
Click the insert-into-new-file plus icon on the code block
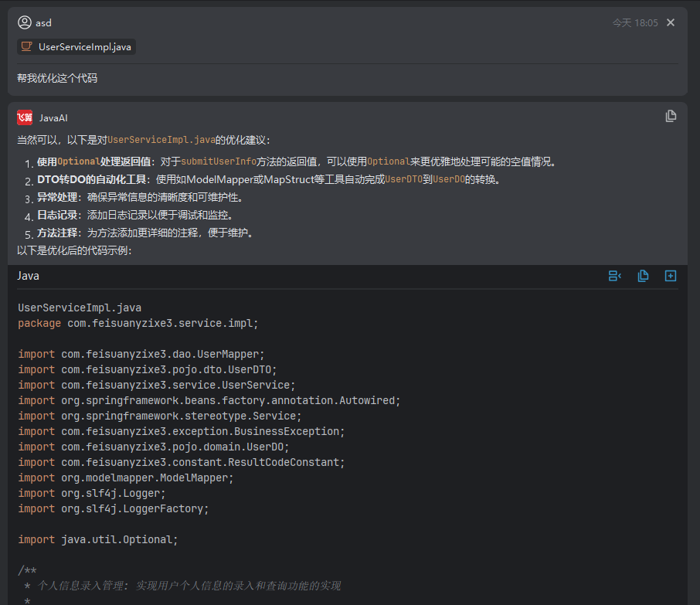(x=671, y=276)
